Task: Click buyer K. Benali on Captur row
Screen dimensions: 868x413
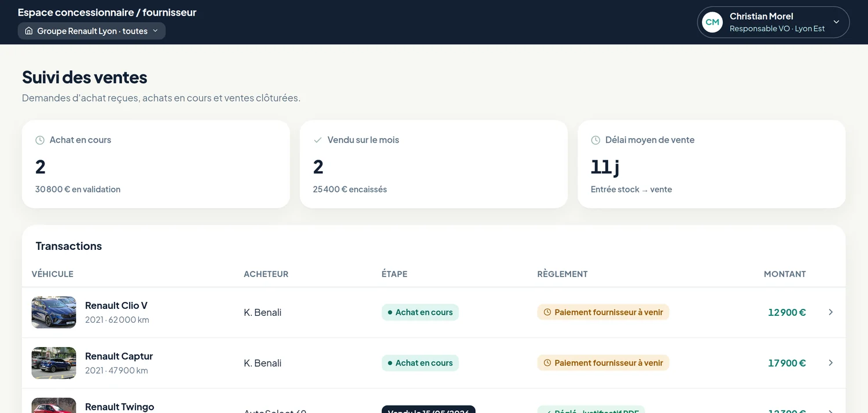Action: (x=263, y=363)
